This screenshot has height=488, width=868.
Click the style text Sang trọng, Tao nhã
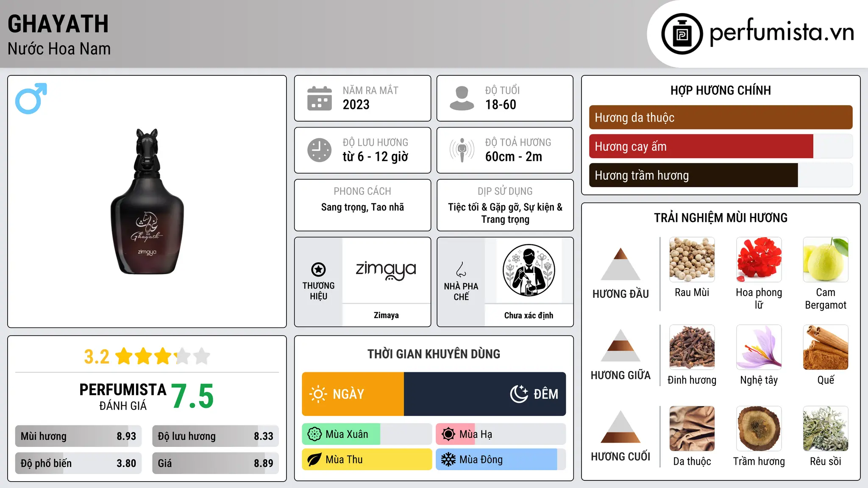click(362, 207)
